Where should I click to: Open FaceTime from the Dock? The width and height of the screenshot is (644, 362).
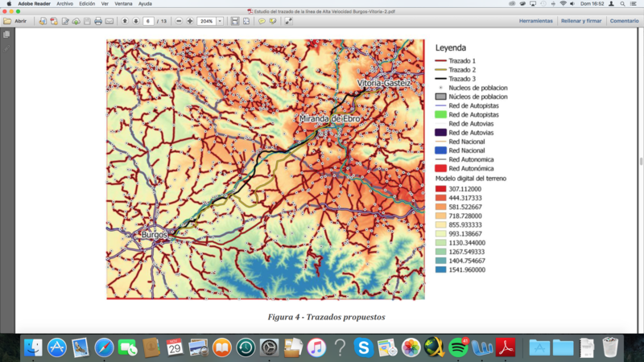(127, 348)
